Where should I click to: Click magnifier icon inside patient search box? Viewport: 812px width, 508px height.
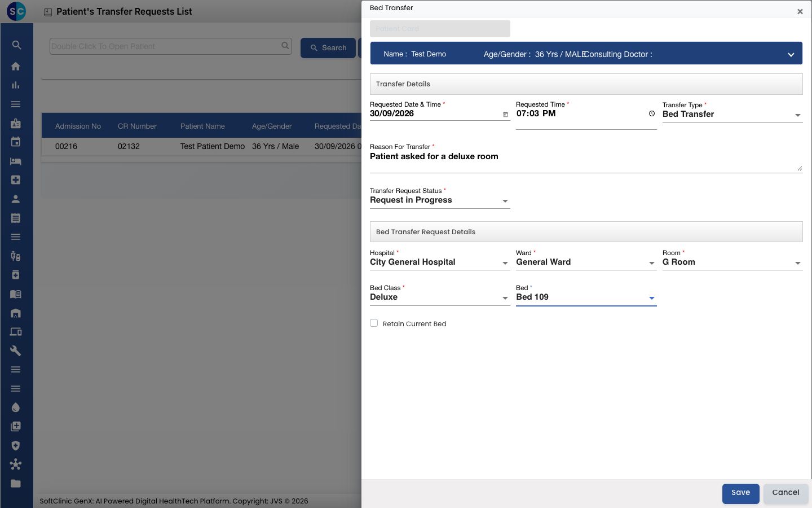pos(285,46)
